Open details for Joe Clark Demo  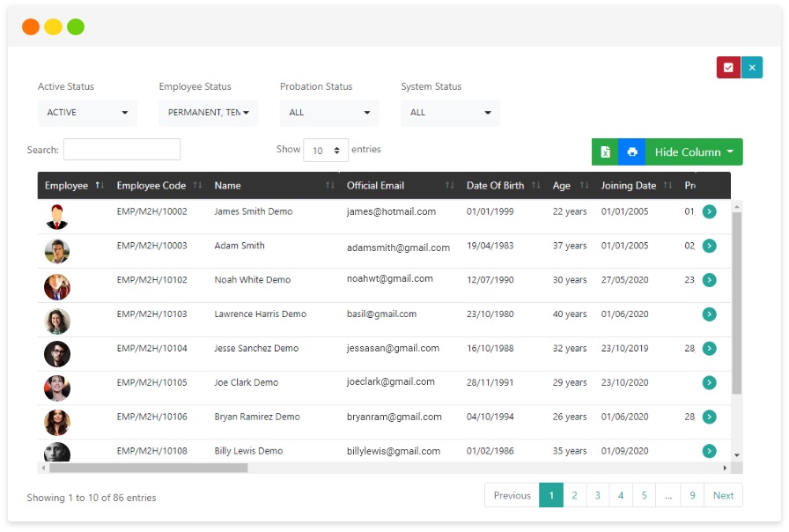point(710,382)
